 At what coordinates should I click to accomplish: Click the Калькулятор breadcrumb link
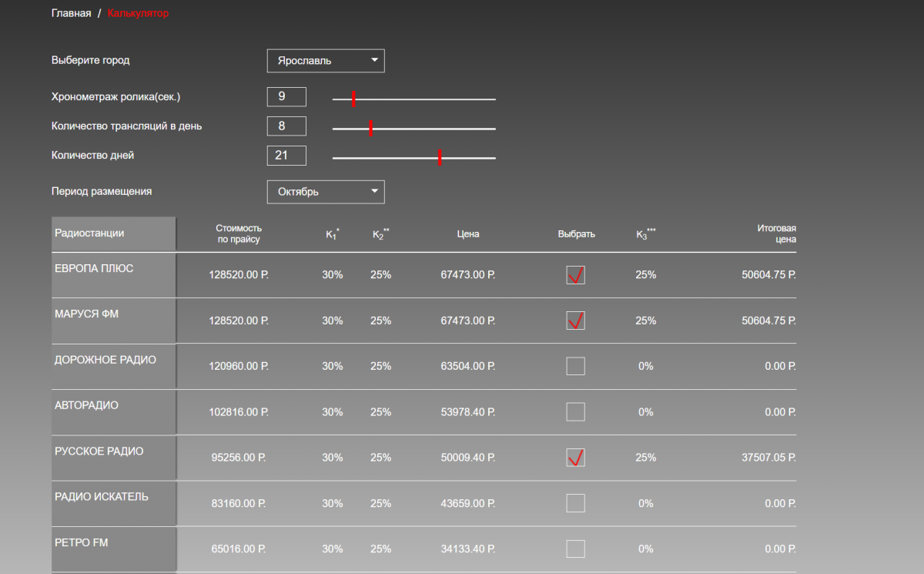point(138,13)
